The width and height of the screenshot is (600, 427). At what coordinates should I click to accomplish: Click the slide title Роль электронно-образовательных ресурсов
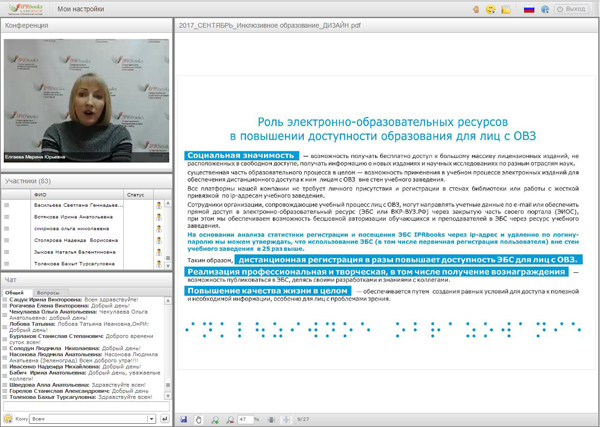[383, 122]
